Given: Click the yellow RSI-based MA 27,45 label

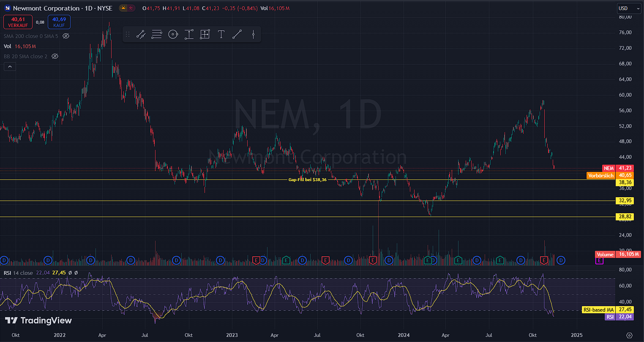Looking at the screenshot, I should (608, 309).
